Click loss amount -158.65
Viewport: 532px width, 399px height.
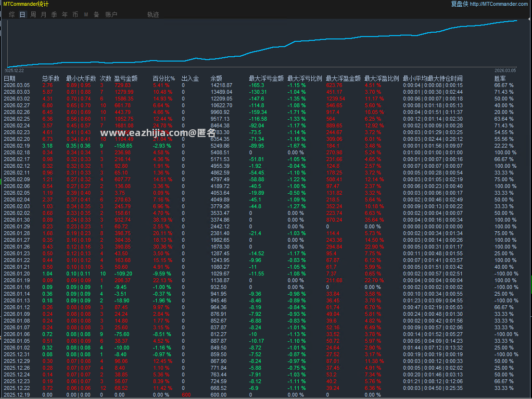point(123,146)
